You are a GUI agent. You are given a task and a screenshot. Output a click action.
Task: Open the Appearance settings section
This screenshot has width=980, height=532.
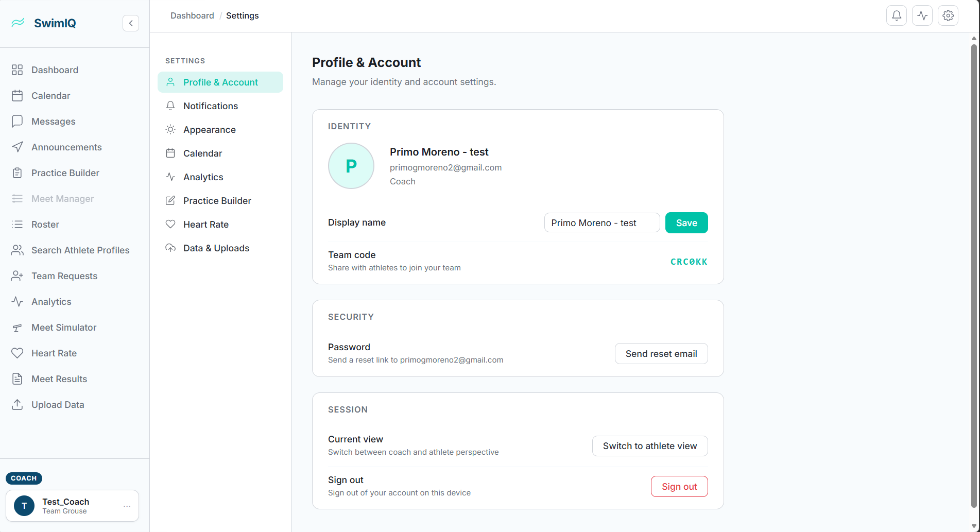209,129
